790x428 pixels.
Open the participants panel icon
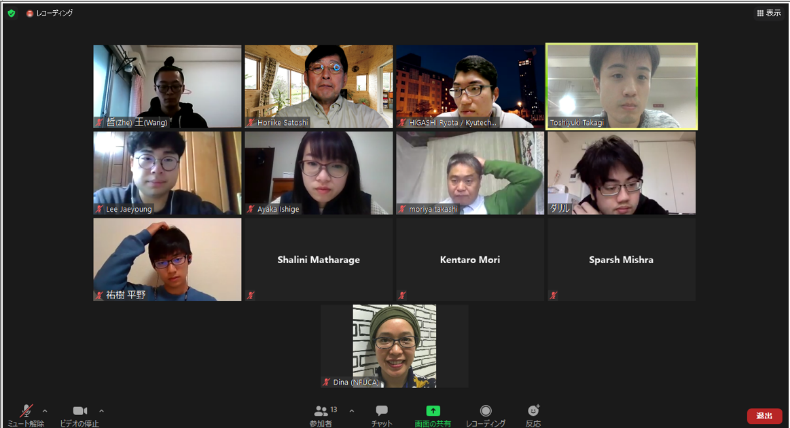[320, 411]
